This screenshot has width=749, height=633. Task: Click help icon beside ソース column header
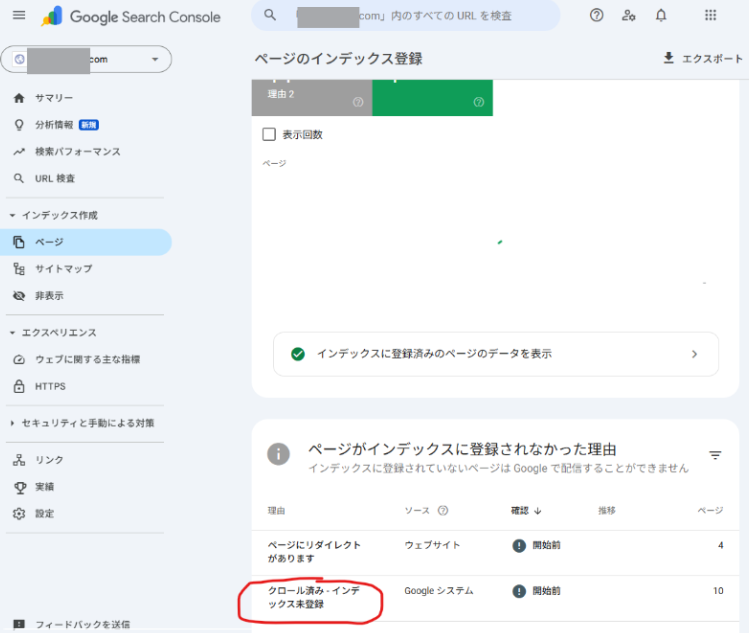(x=443, y=510)
